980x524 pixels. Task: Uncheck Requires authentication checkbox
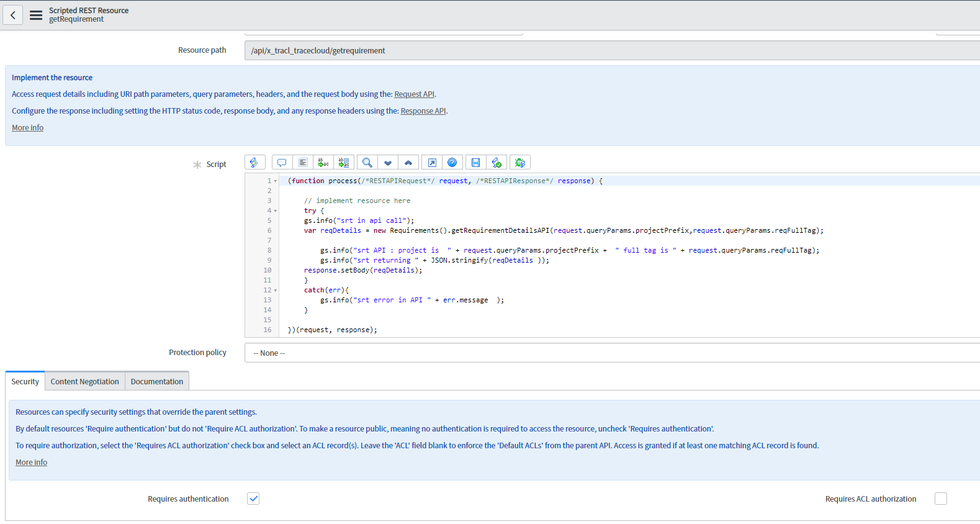(253, 499)
